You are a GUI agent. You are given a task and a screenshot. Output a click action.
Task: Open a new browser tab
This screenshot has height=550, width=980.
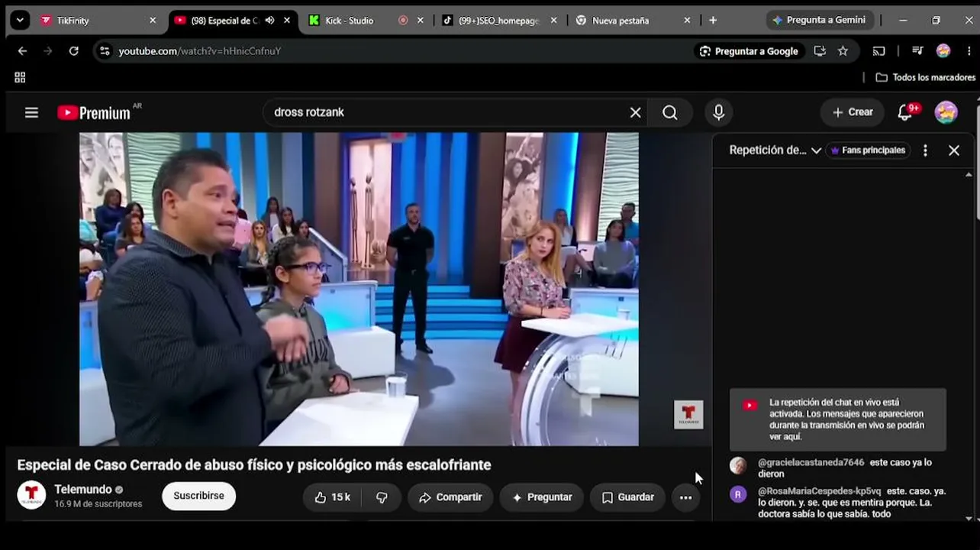[x=713, y=21]
